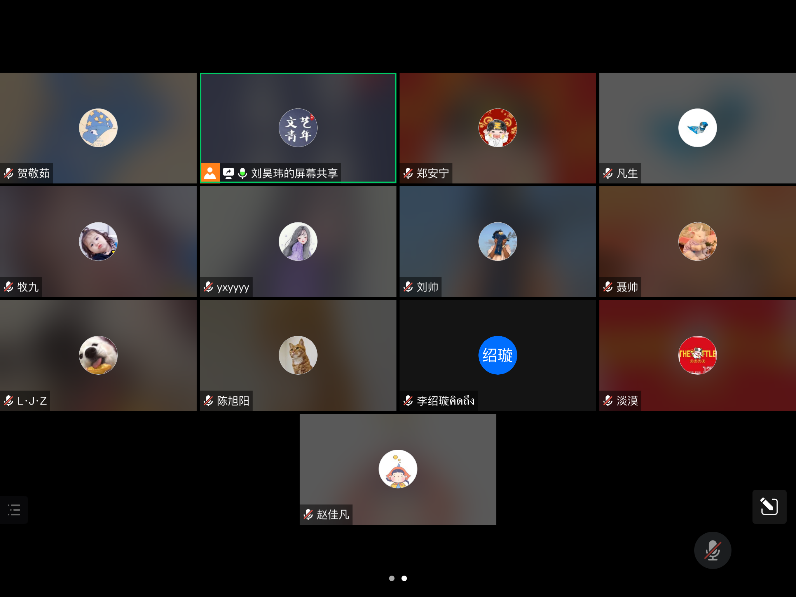Screen dimensions: 796x597
Task: Click the yxyyyy participant's avatar
Action: click(298, 241)
